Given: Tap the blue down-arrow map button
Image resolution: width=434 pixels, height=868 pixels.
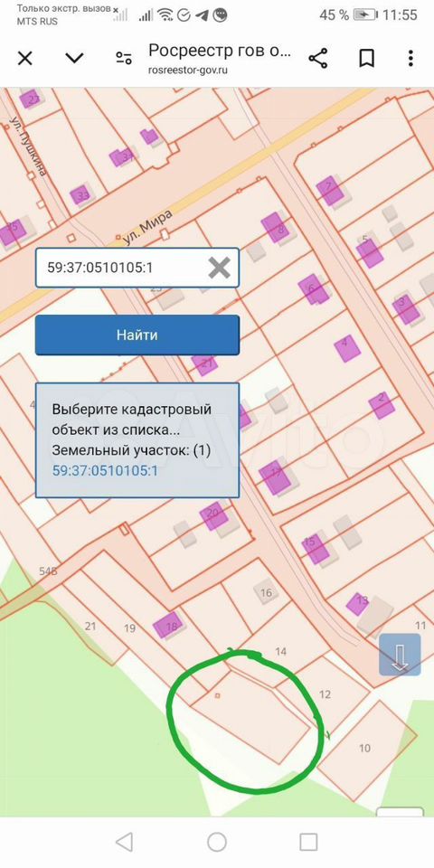Looking at the screenshot, I should 400,655.
